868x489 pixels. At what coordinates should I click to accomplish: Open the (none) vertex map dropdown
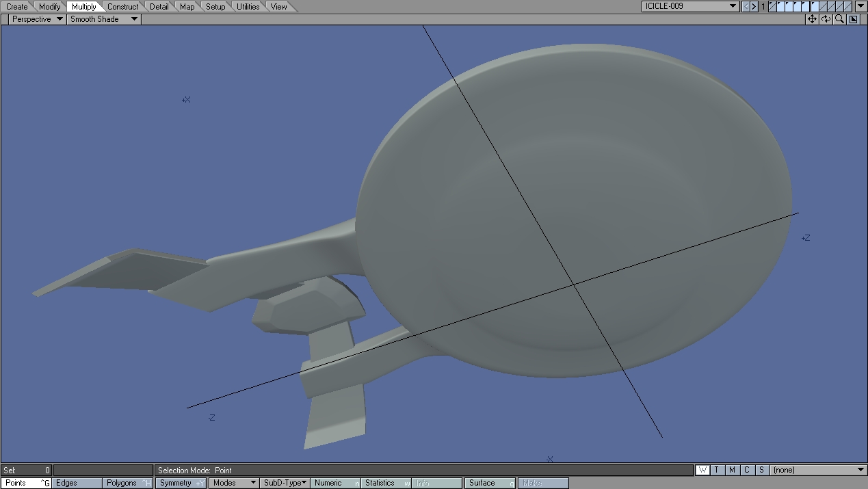818,470
